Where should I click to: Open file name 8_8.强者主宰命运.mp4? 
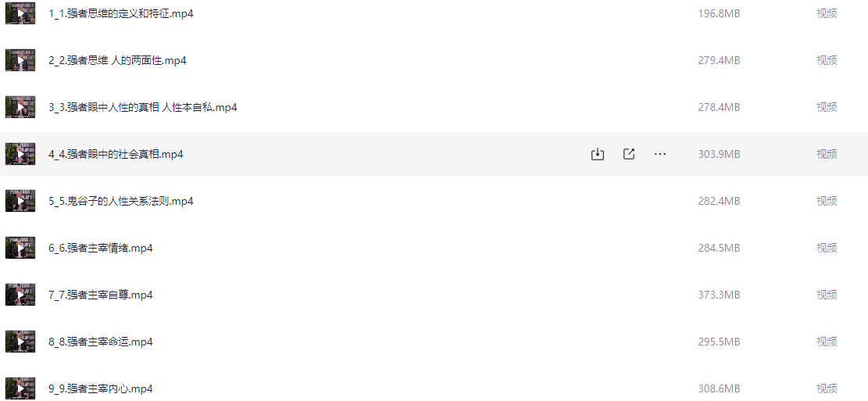(101, 342)
